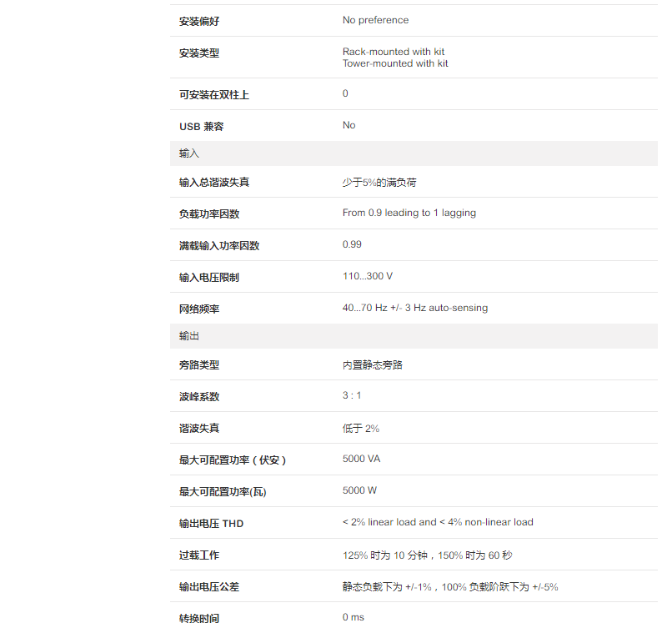The height and width of the screenshot is (628, 672).
Task: Select the 'Rack-mounted with kit' value text
Action: 394,52
